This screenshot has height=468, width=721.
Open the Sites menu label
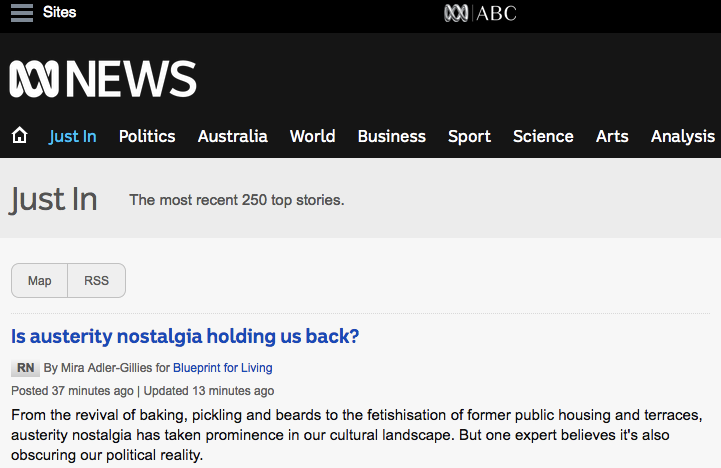60,13
